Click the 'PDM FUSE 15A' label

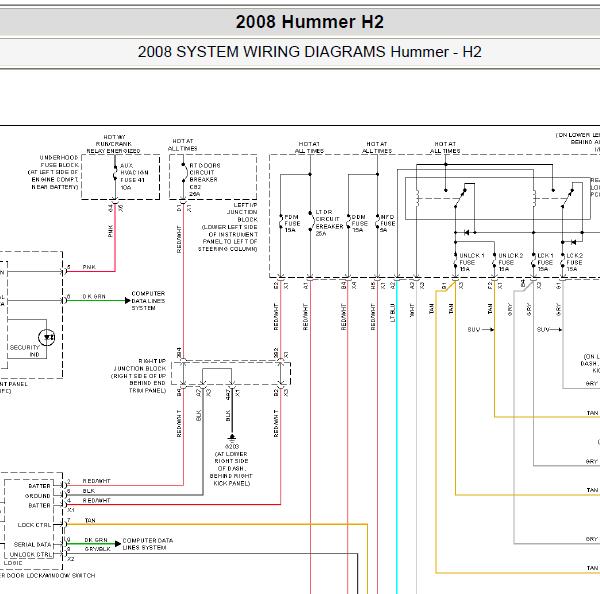(x=292, y=223)
